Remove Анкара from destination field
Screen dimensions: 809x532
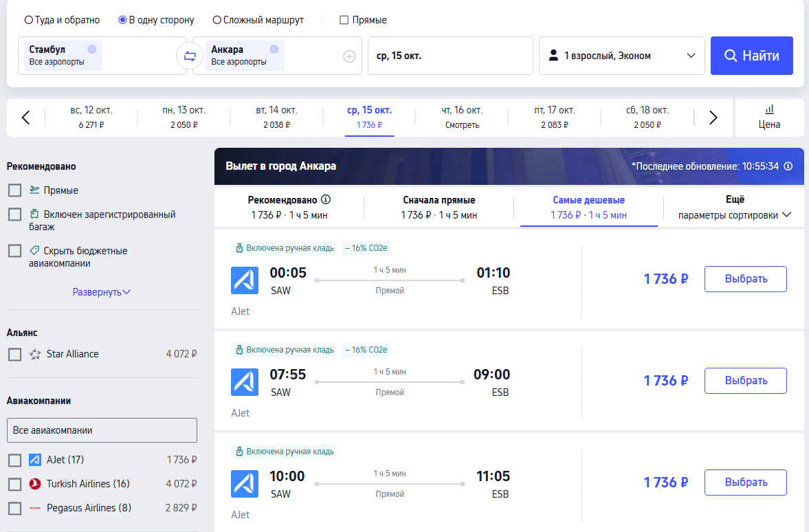(274, 49)
